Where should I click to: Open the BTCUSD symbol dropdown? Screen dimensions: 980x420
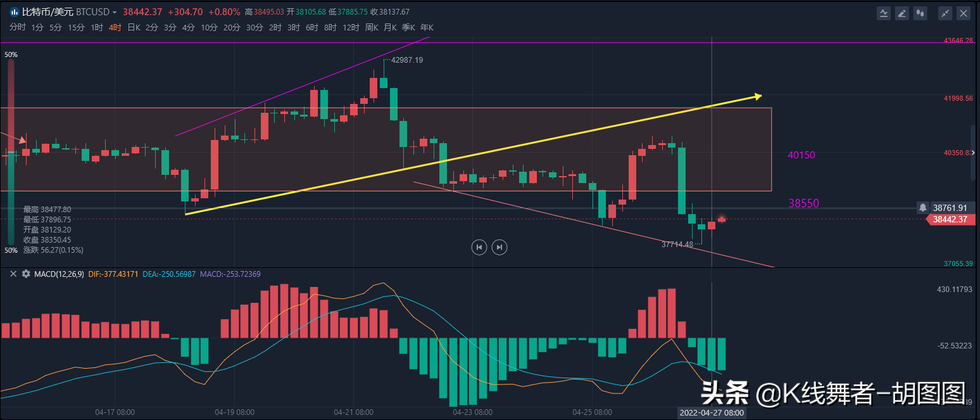116,11
